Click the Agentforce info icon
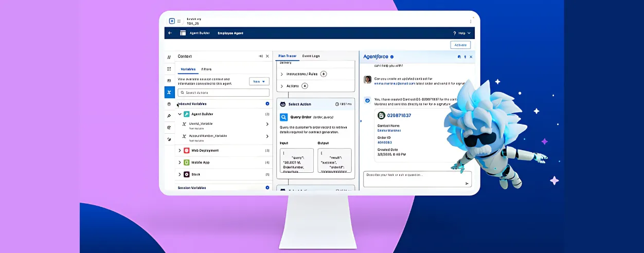Image resolution: width=644 pixels, height=253 pixels. [x=392, y=57]
